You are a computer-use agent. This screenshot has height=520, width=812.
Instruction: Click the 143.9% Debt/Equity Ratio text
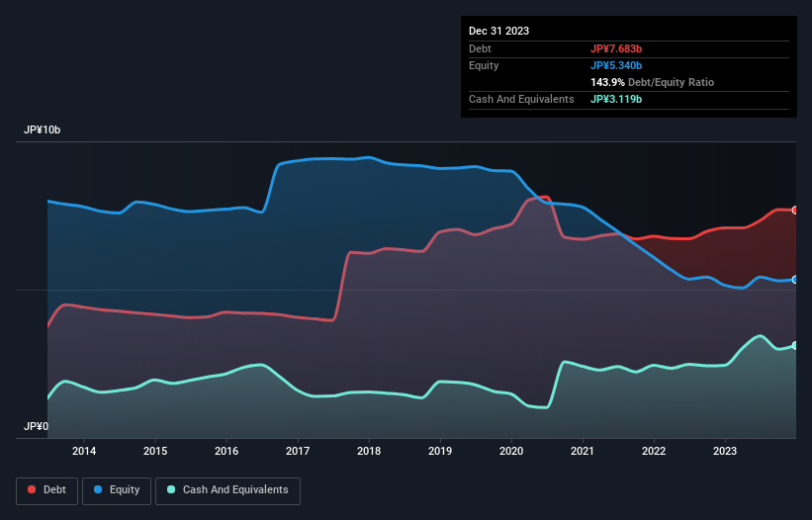click(x=652, y=82)
